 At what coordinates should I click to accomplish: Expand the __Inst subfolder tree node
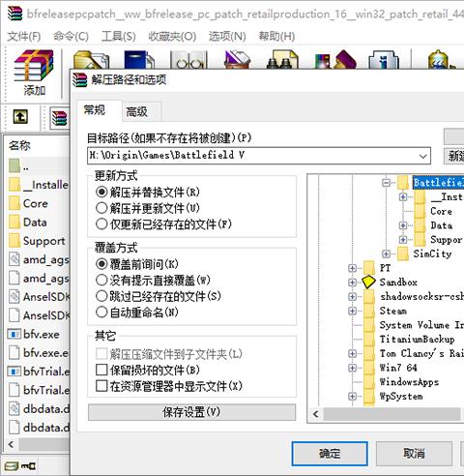[403, 196]
